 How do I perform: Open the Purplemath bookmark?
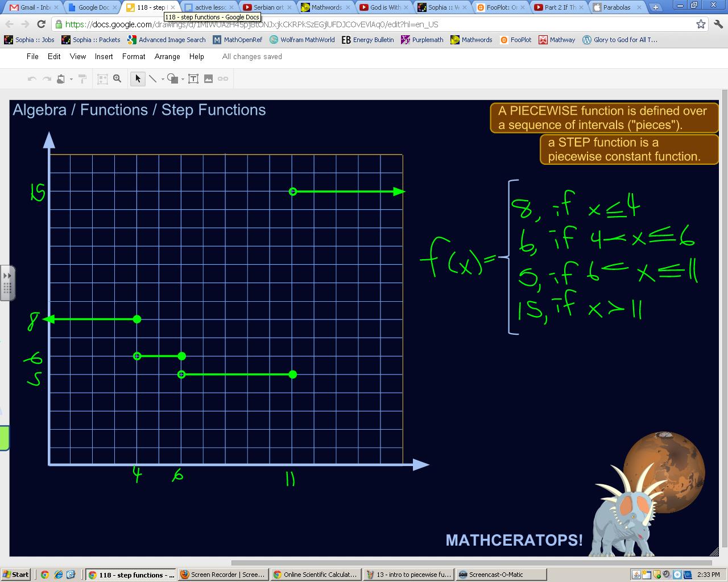[422, 40]
